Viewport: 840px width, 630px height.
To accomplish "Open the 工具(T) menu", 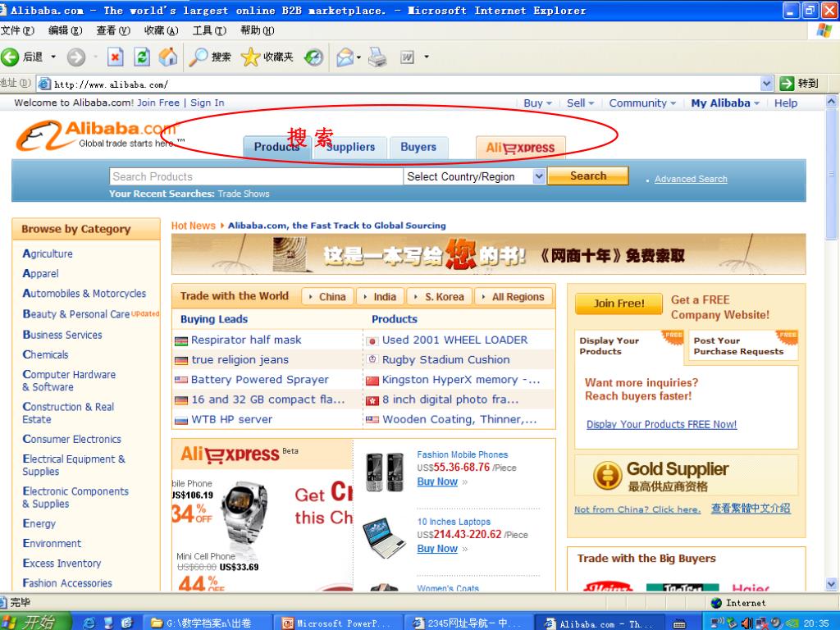I will pos(209,30).
